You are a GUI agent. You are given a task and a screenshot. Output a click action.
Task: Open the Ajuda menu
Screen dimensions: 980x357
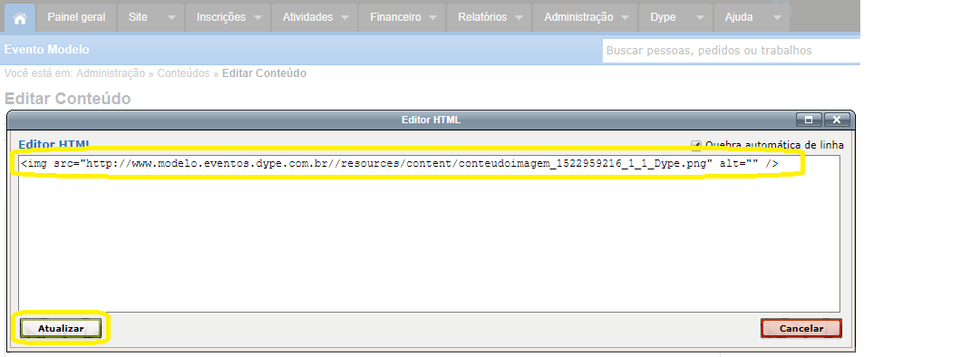pyautogui.click(x=739, y=17)
